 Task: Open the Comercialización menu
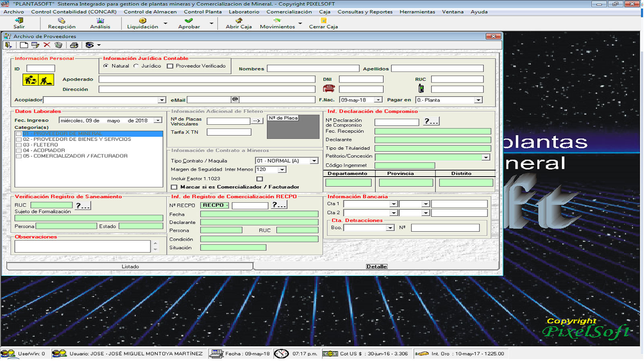click(289, 12)
